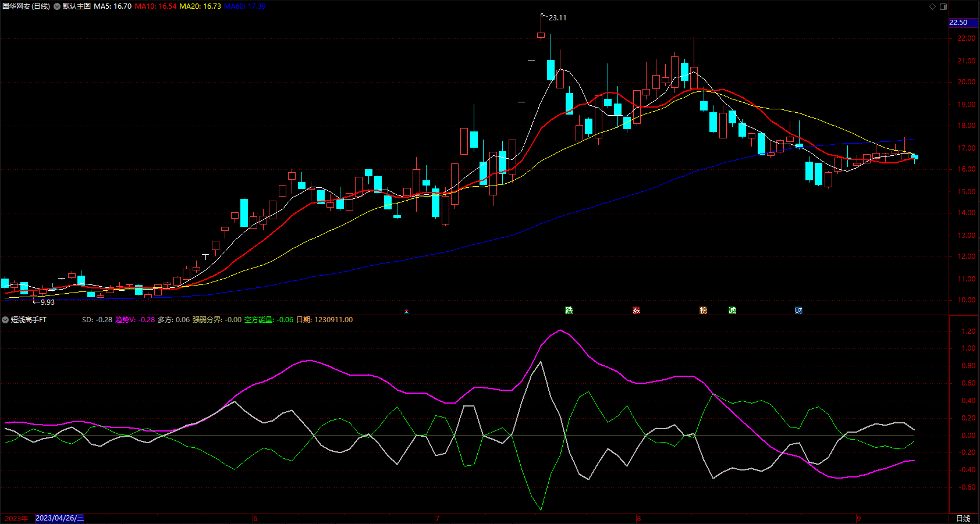Click the 强弱分界: -0.00 value
Image resolution: width=980 pixels, height=524 pixels.
(x=217, y=320)
